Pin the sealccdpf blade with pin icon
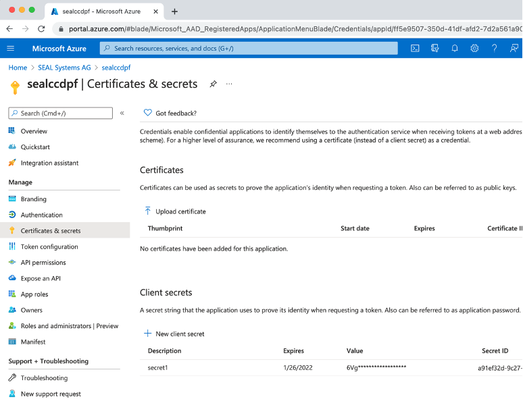This screenshot has width=523, height=420. click(x=213, y=84)
